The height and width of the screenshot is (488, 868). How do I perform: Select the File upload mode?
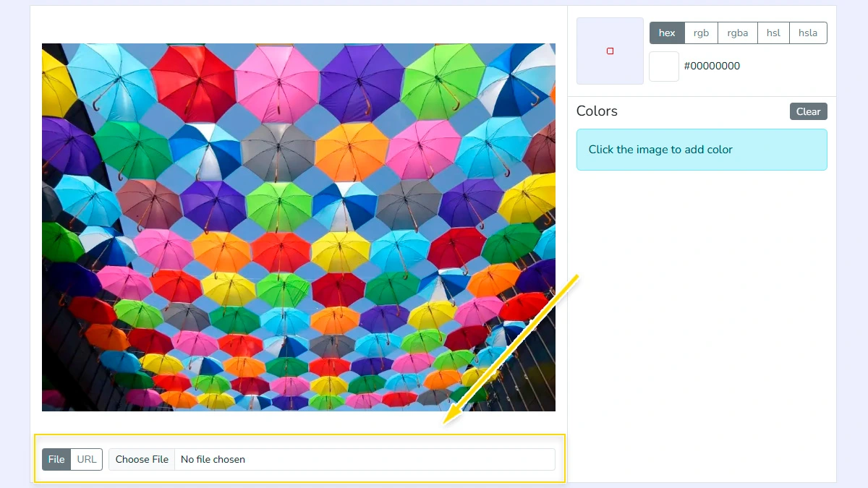point(56,459)
